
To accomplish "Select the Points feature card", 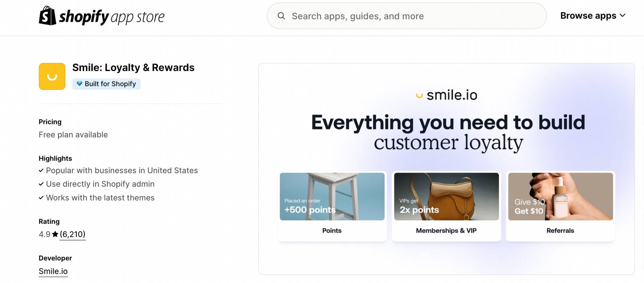I will click(x=332, y=206).
